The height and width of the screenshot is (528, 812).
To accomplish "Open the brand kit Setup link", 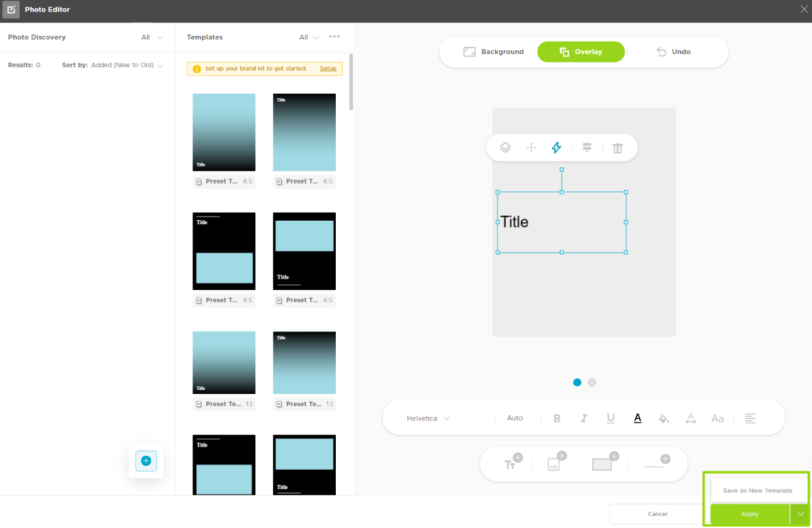I will (x=328, y=69).
